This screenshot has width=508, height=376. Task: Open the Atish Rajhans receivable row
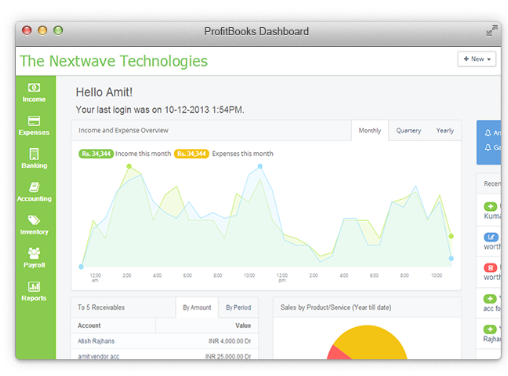pos(164,341)
